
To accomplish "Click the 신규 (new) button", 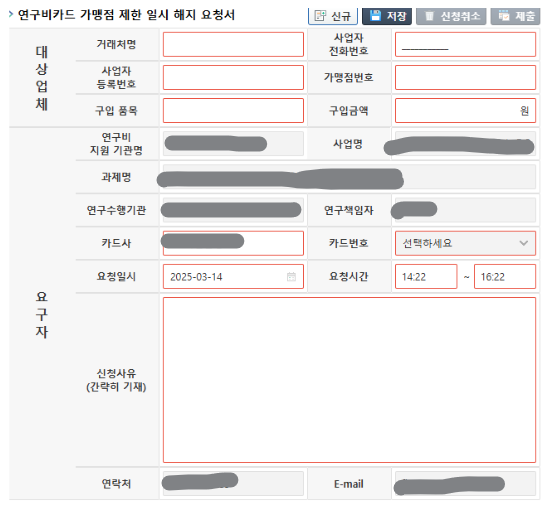I will [x=333, y=16].
